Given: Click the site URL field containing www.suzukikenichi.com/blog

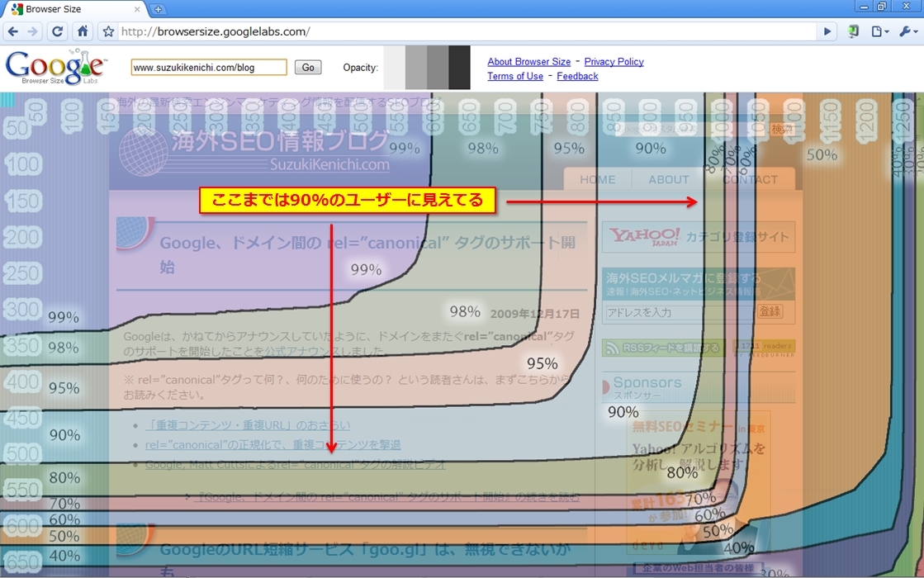Looking at the screenshot, I should click(209, 67).
